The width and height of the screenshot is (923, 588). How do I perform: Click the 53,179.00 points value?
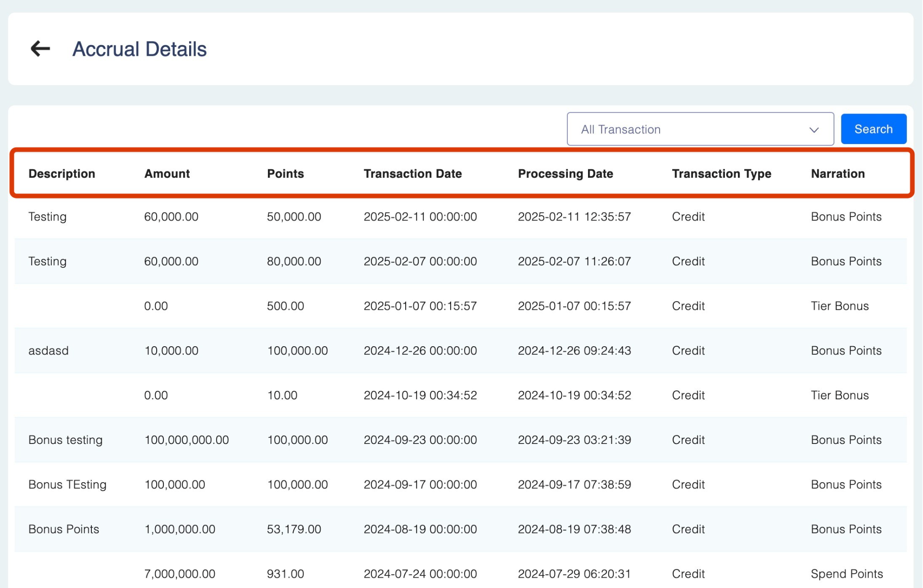(294, 529)
